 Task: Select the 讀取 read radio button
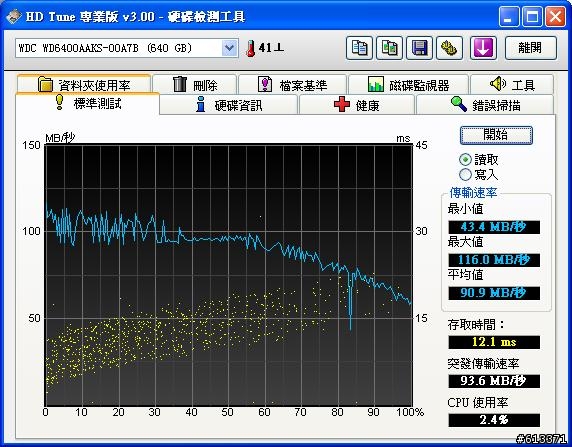click(x=465, y=159)
